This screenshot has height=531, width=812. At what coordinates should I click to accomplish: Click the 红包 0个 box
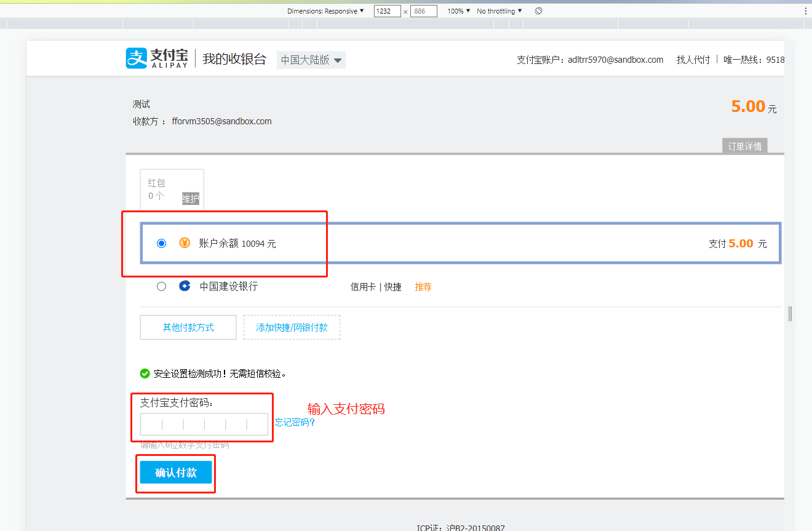click(x=172, y=190)
